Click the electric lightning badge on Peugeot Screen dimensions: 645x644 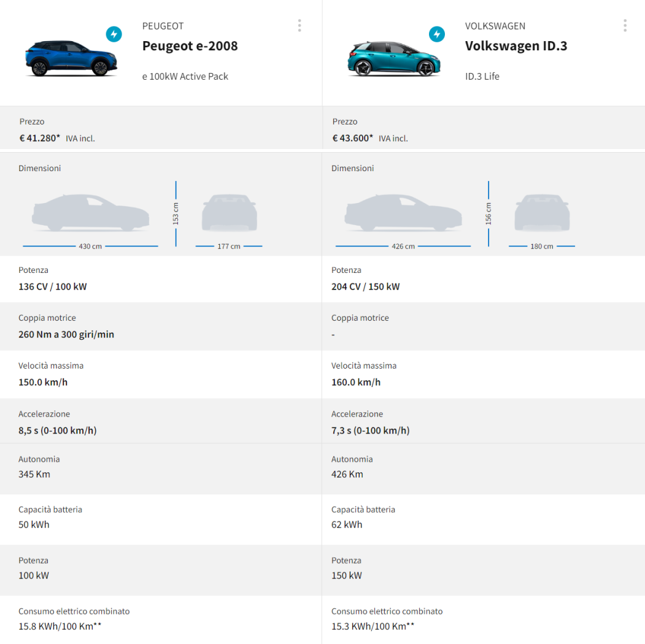click(x=114, y=34)
